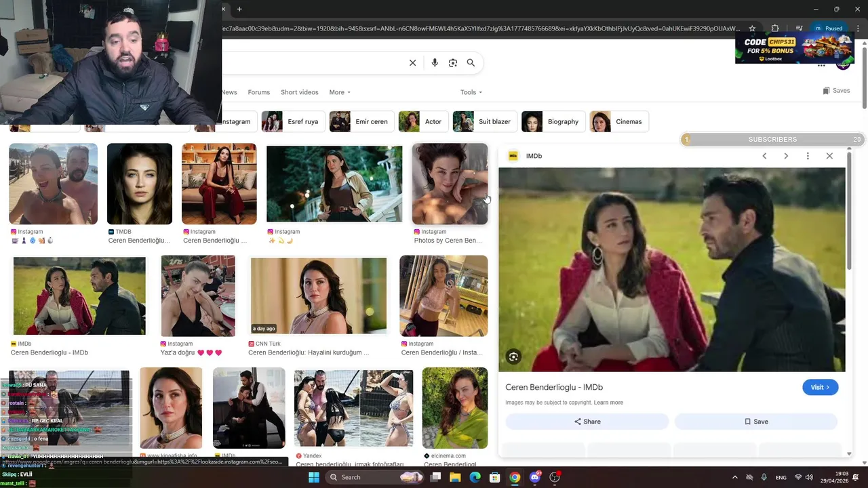Open Discord from the taskbar
The height and width of the screenshot is (488, 868).
click(x=535, y=477)
